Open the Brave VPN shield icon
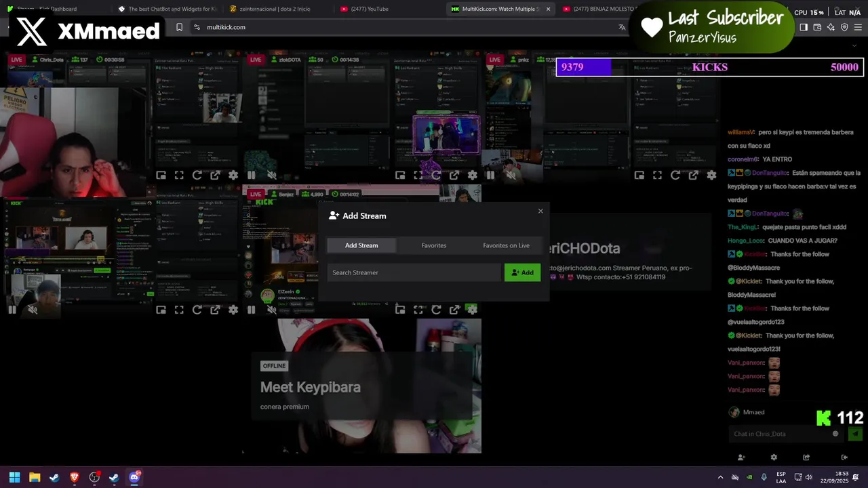Viewport: 868px width, 488px height. (x=844, y=27)
